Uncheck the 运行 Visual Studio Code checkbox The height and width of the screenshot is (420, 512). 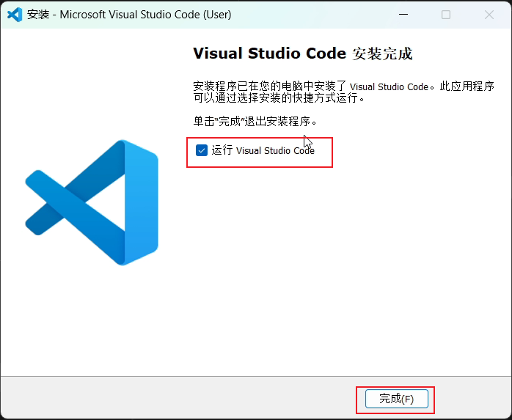click(202, 150)
